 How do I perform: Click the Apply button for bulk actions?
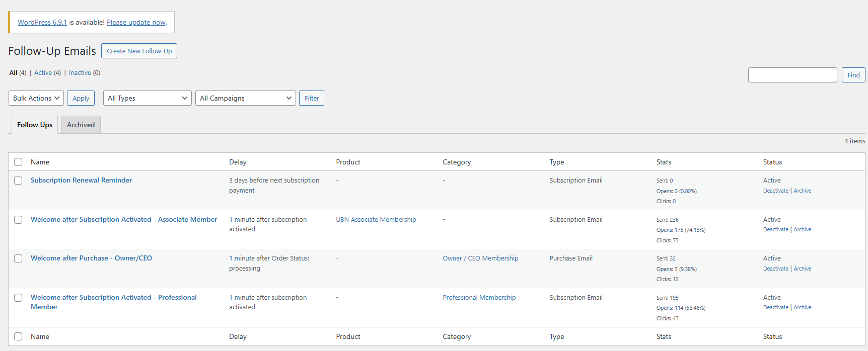pyautogui.click(x=81, y=98)
